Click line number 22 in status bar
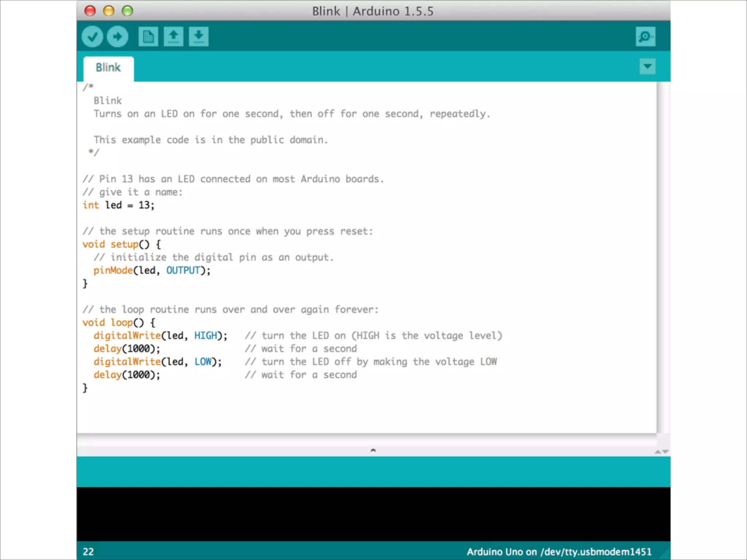 click(88, 552)
